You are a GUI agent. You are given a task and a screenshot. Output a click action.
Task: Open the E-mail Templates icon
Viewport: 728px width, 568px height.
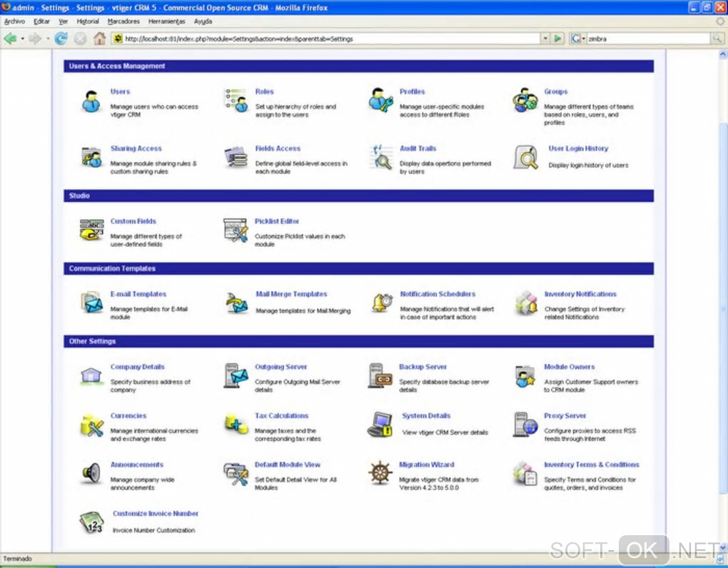pos(92,303)
